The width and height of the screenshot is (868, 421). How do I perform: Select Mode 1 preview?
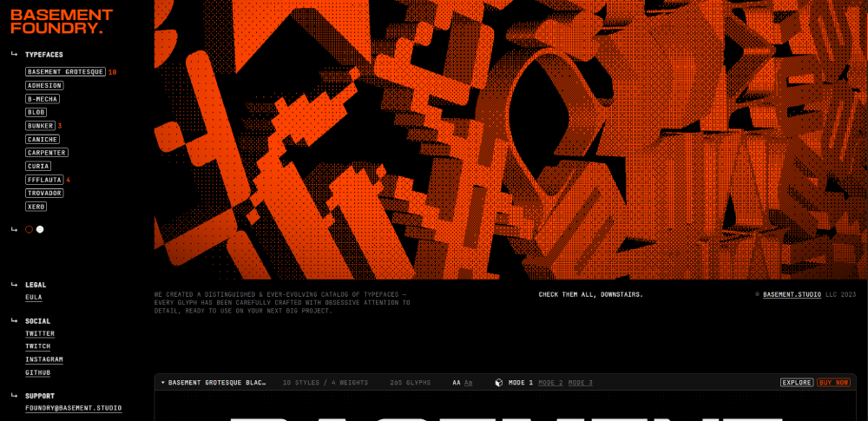pos(521,382)
